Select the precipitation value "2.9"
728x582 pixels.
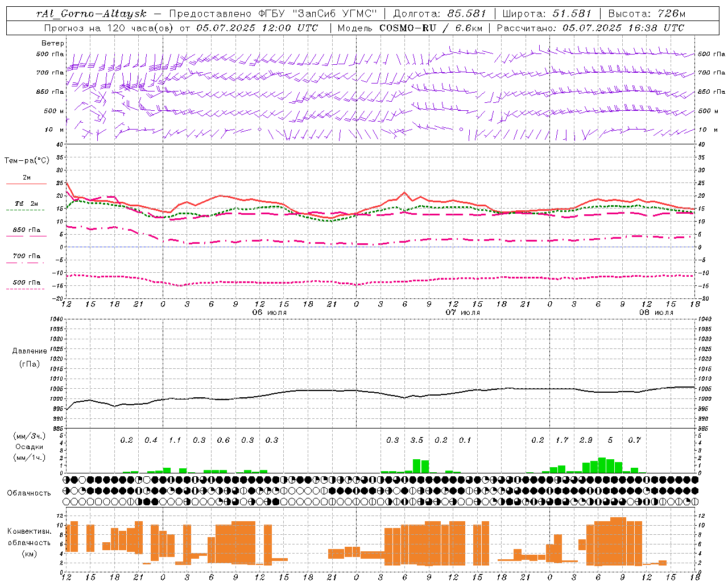pyautogui.click(x=586, y=440)
